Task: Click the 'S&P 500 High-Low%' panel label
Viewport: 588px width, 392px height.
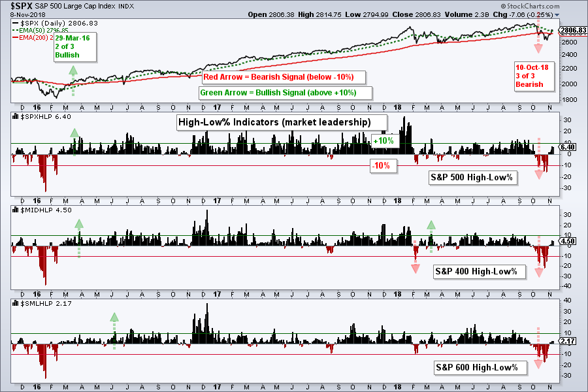Action: click(472, 178)
